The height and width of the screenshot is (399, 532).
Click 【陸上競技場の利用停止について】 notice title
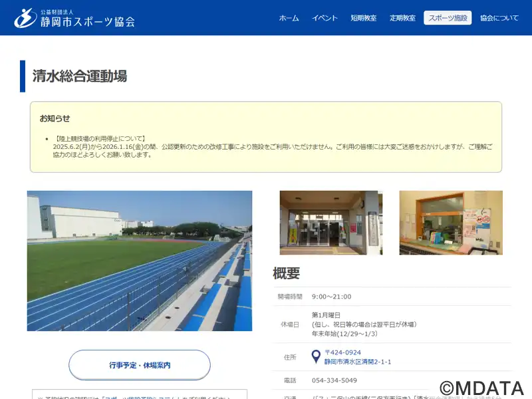pyautogui.click(x=100, y=138)
